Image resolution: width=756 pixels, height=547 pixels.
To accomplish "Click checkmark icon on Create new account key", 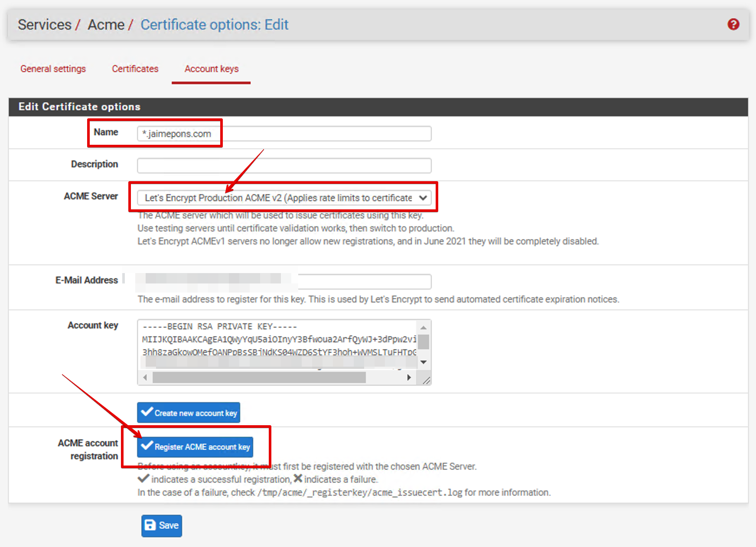I will click(147, 412).
